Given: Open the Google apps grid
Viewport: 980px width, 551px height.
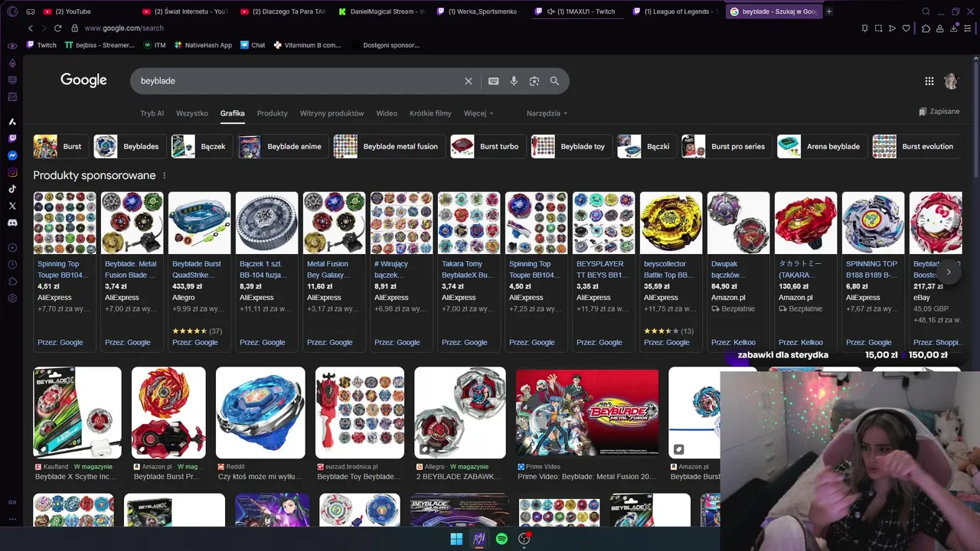Looking at the screenshot, I should point(929,81).
